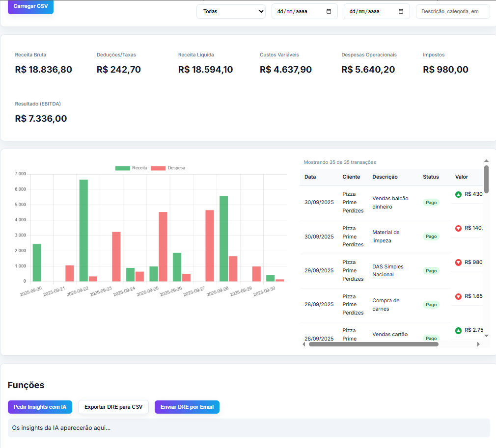The height and width of the screenshot is (448, 496).
Task: Click the table's vertical scrollbar thumb
Action: 486,179
